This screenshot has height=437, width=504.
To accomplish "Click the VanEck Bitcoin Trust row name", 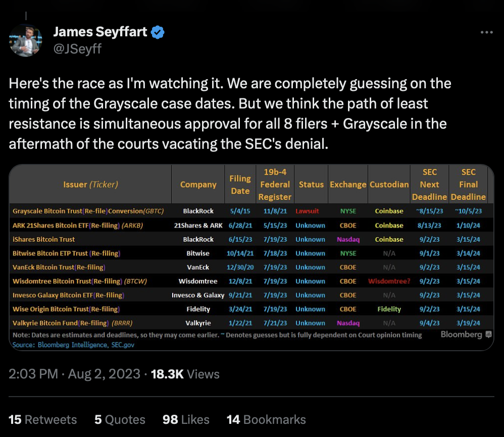I will click(x=59, y=267).
